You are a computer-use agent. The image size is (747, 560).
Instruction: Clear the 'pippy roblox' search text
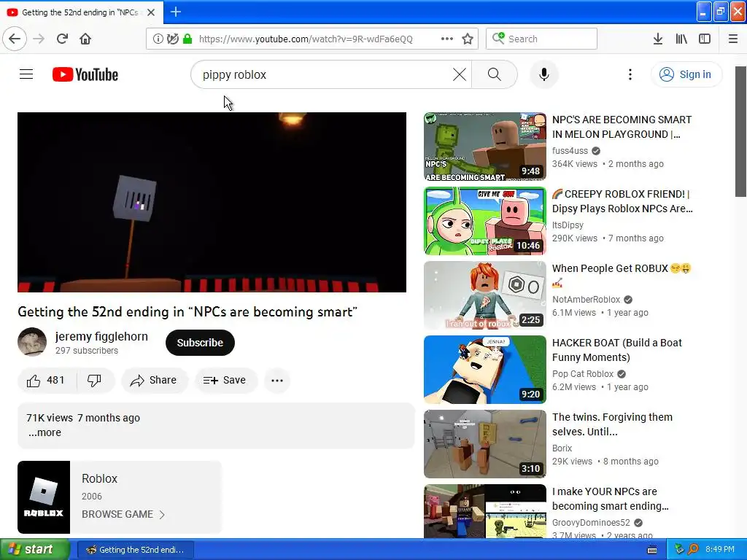[460, 74]
